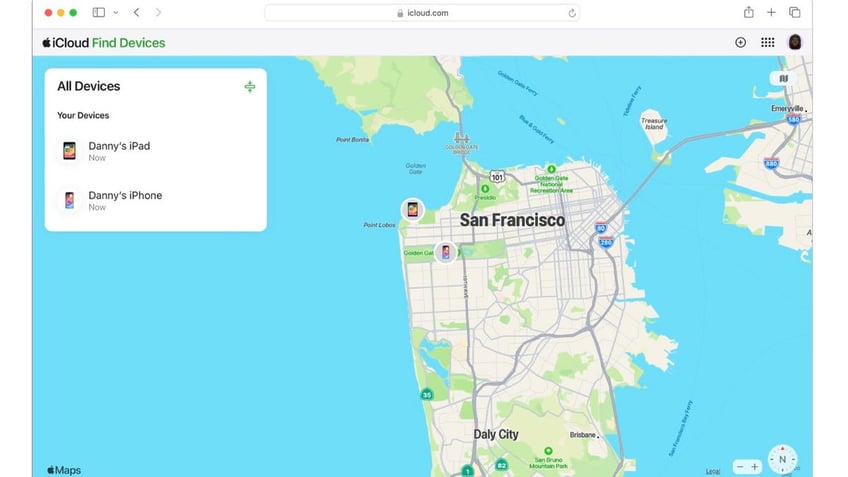
Task: Click the Point Bonita label
Action: click(x=352, y=140)
